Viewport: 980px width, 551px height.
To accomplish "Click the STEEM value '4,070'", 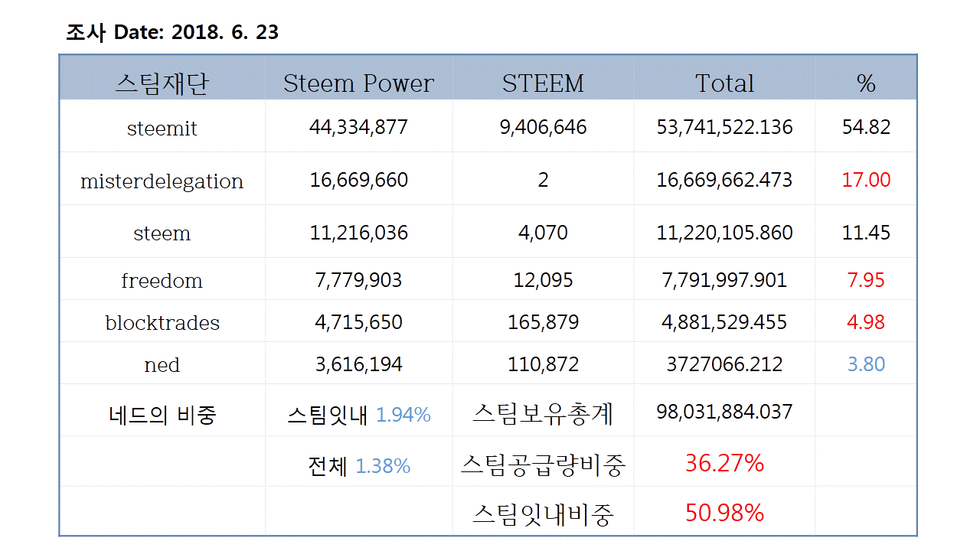I will (543, 233).
